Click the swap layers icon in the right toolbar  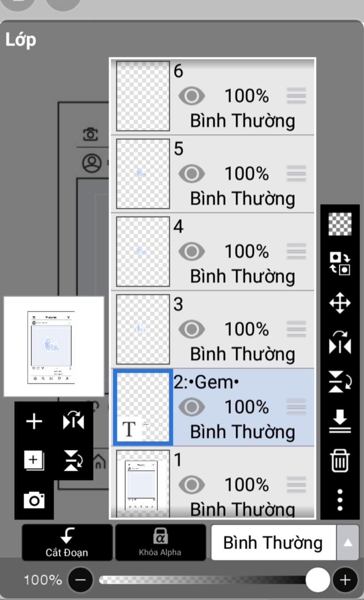pos(340,263)
